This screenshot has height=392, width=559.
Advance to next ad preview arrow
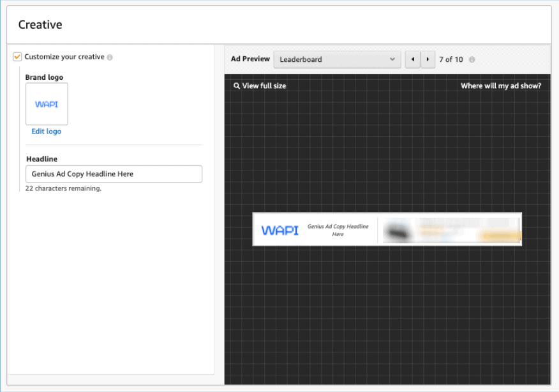click(x=428, y=59)
